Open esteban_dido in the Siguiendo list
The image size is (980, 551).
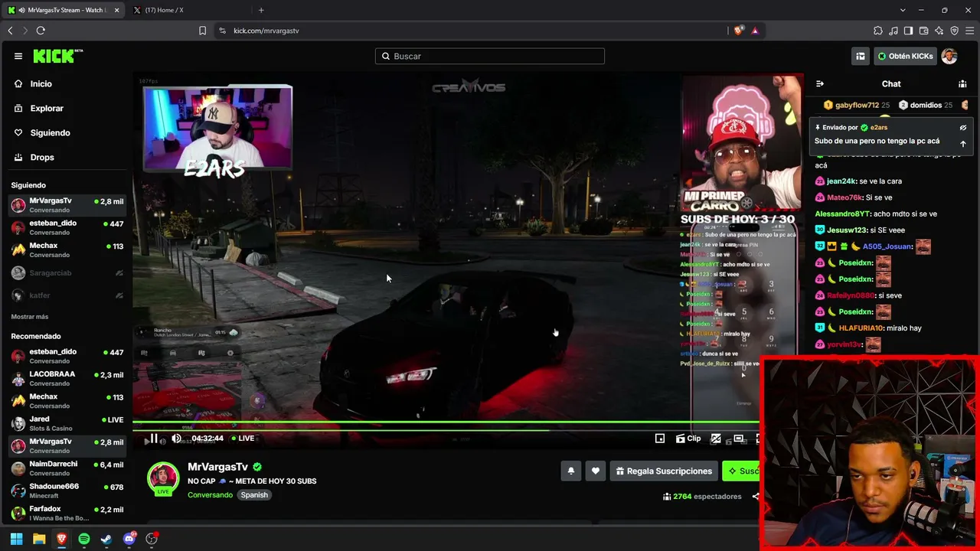(x=67, y=227)
